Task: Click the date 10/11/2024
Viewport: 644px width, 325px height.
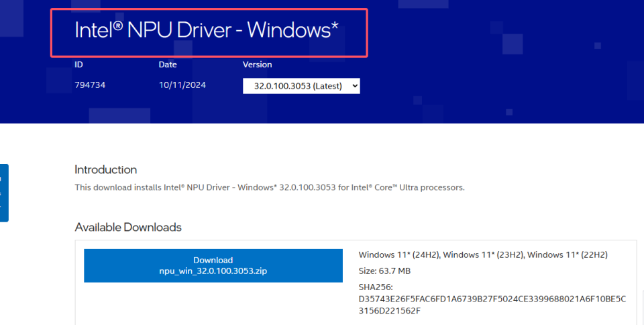Action: coord(182,85)
